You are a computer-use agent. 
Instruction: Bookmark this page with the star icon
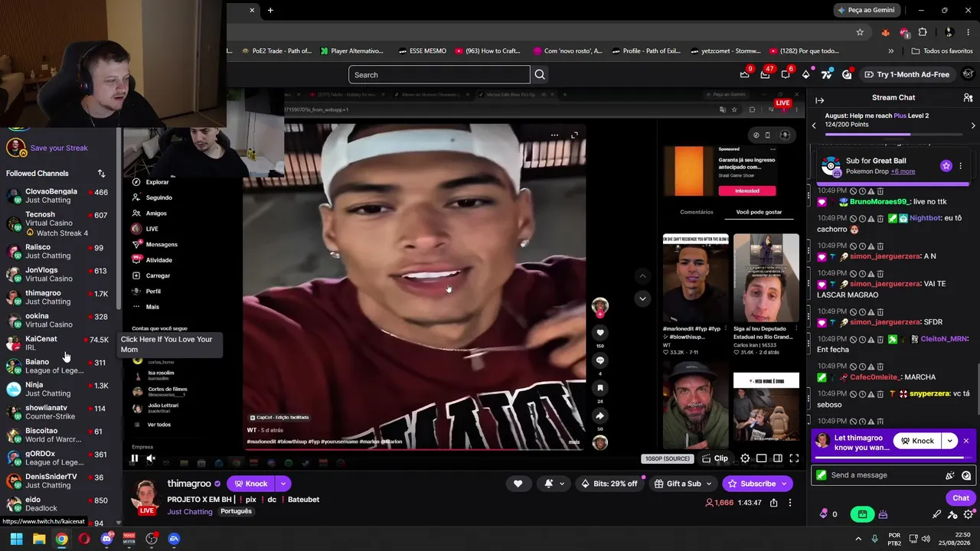pos(860,32)
